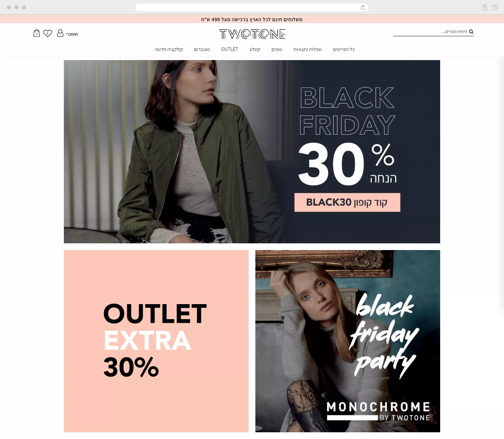The width and height of the screenshot is (504, 439).
Task: Click the user account profile icon
Action: pos(60,33)
